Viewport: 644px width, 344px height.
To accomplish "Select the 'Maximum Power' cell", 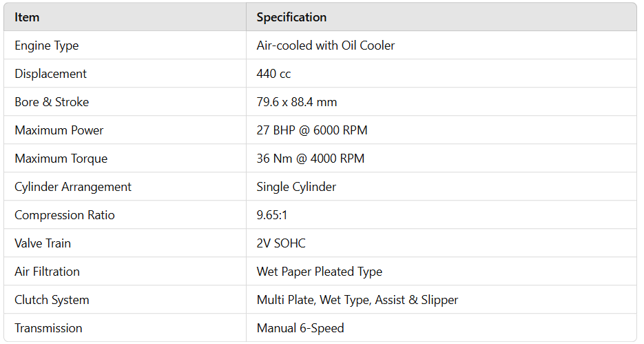I will point(59,130).
